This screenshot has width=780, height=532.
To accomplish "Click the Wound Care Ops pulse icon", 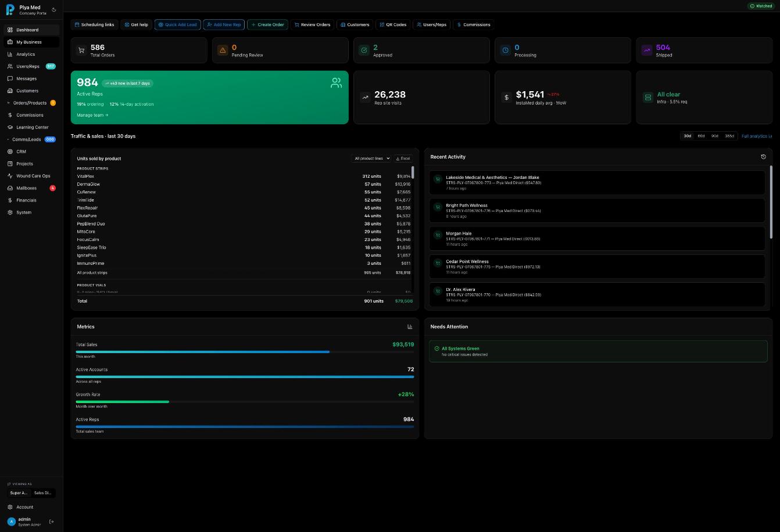I will pyautogui.click(x=10, y=176).
